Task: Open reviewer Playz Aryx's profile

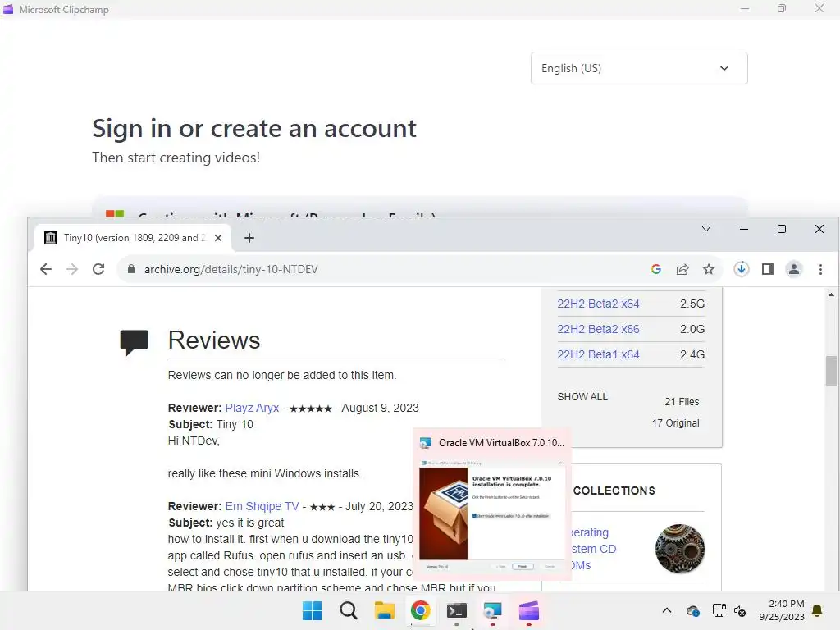Action: [x=252, y=408]
